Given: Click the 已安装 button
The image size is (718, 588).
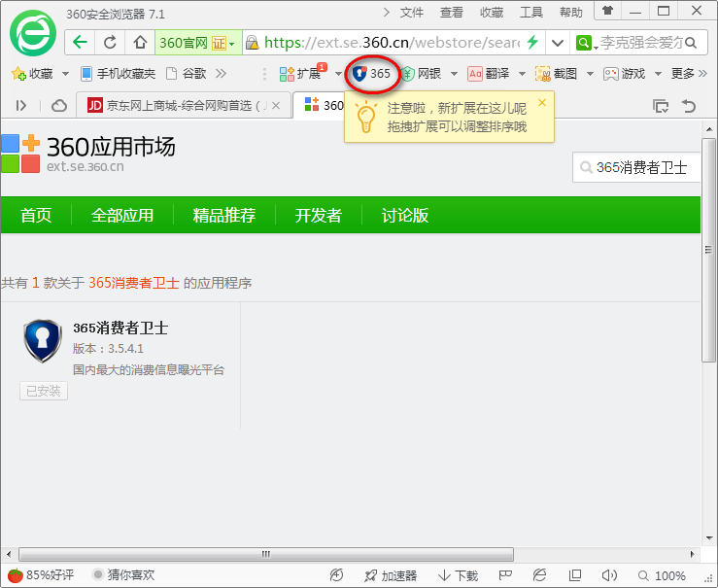Looking at the screenshot, I should coord(44,391).
